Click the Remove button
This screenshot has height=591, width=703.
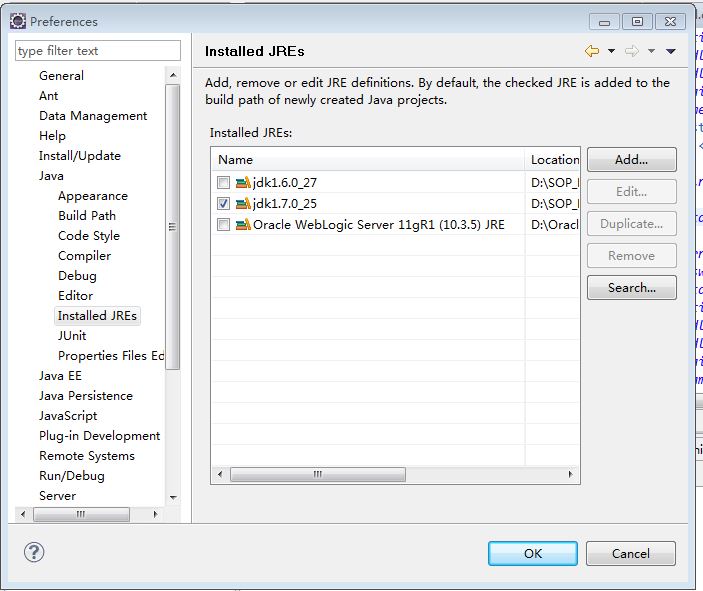(x=632, y=256)
